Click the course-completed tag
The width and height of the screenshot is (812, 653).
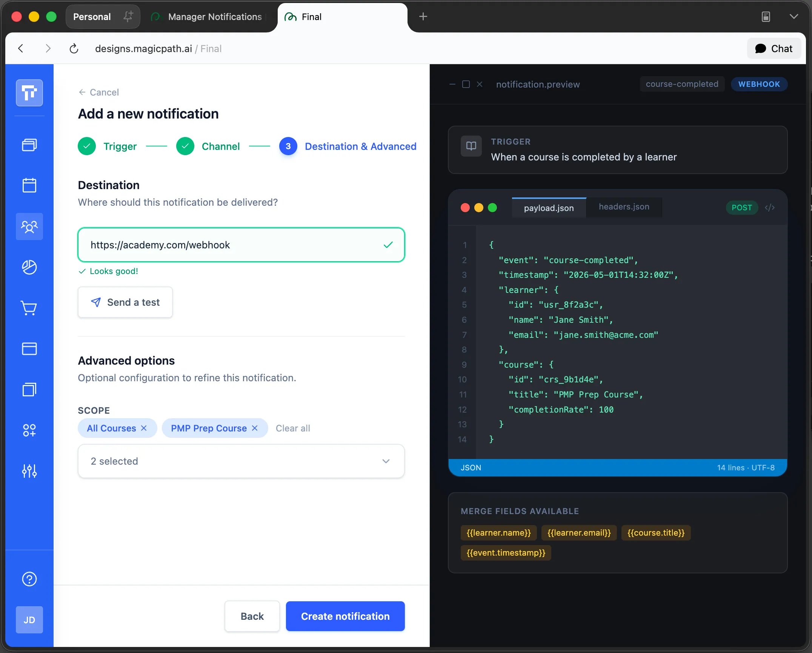pyautogui.click(x=682, y=84)
